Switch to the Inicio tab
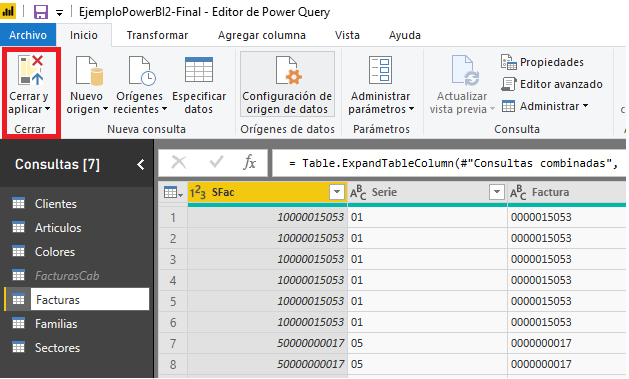The image size is (629, 379). tap(84, 35)
